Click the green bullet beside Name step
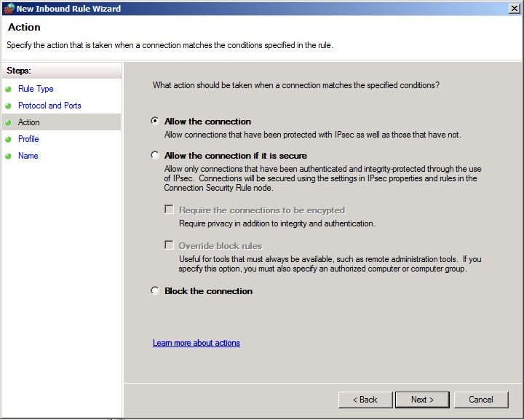The width and height of the screenshot is (524, 420). (x=9, y=156)
